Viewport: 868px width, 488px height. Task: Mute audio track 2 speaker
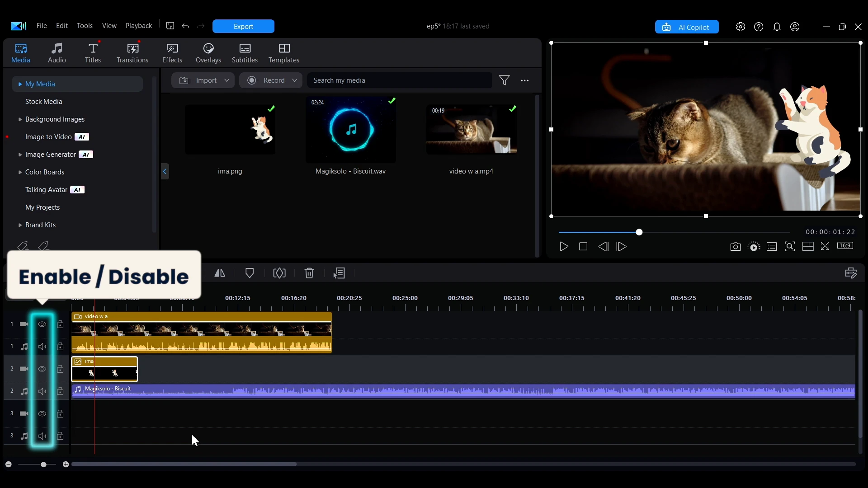click(x=42, y=391)
